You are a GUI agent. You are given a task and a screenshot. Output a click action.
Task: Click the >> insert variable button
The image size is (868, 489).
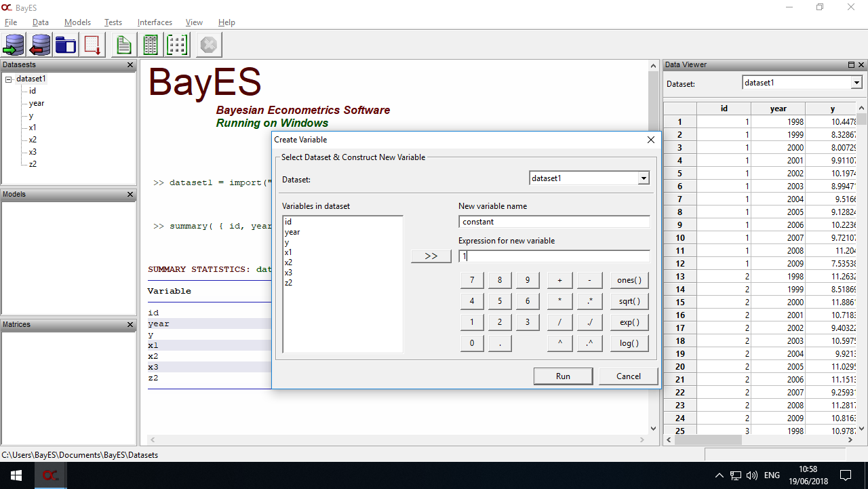pos(431,256)
